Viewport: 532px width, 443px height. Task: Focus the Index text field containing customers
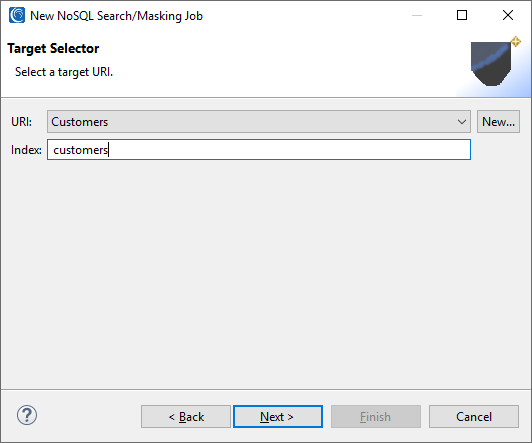click(x=259, y=150)
